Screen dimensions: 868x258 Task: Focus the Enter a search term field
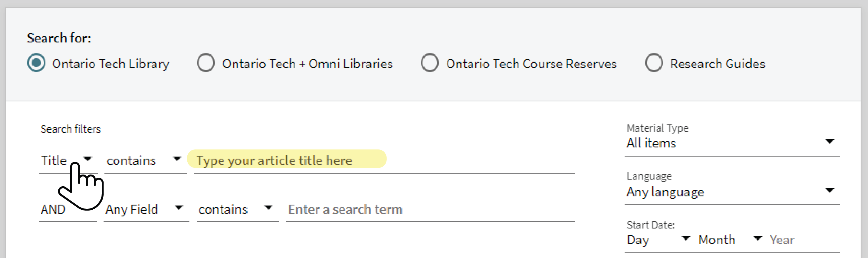[430, 210]
